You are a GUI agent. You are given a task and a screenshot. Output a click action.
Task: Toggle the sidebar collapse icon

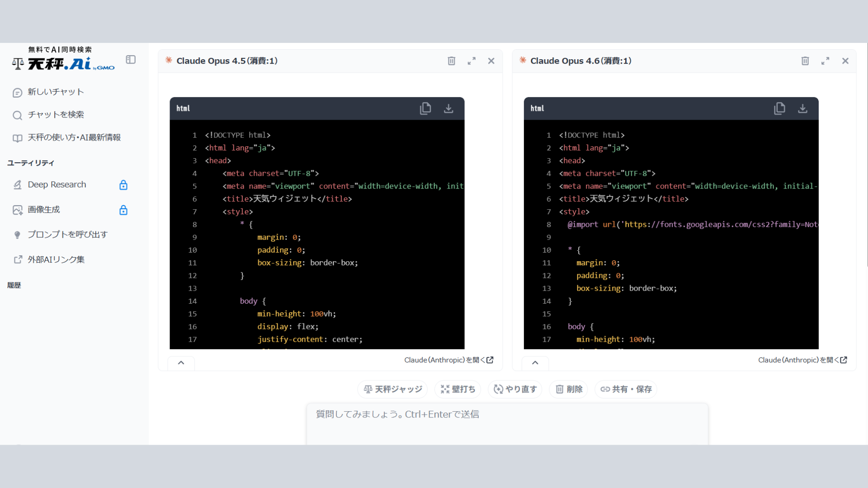point(131,60)
